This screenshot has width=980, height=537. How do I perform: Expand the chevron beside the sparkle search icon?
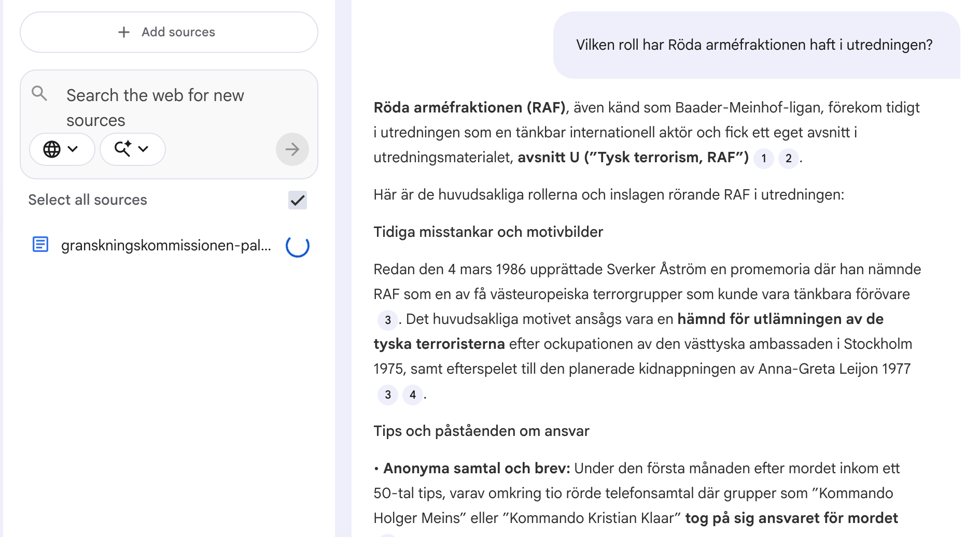[144, 149]
